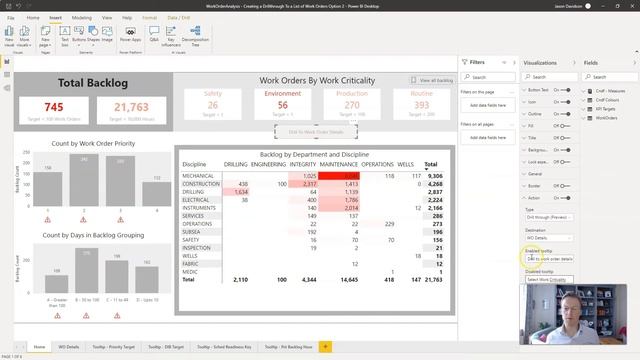Image resolution: width=640 pixels, height=360 pixels.
Task: Click warning icon under A - Greater than 100 bar
Action: (58, 316)
